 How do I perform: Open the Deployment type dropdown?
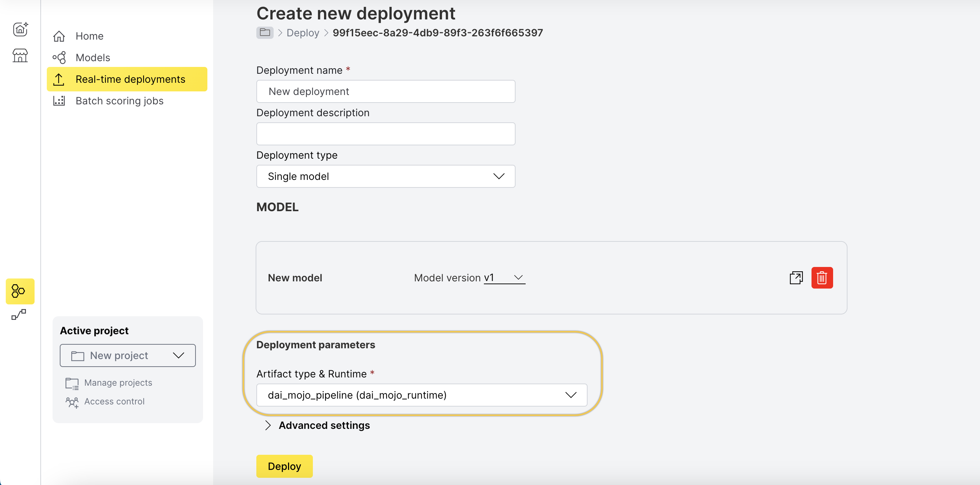coord(386,176)
